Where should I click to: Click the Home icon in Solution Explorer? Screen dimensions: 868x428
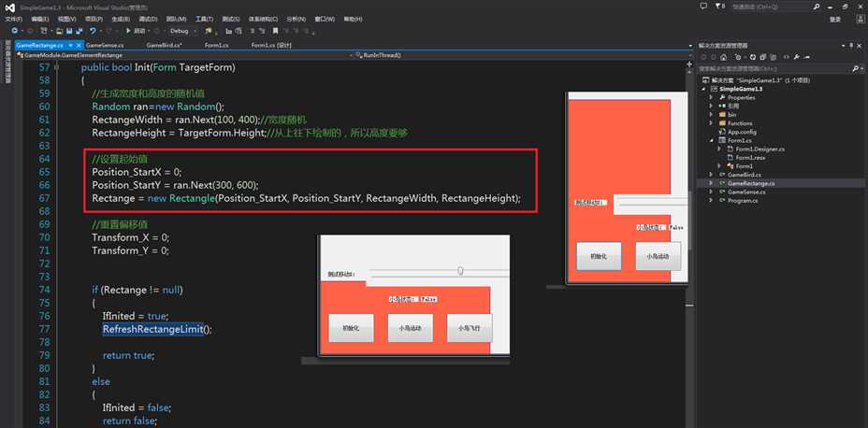(x=723, y=57)
